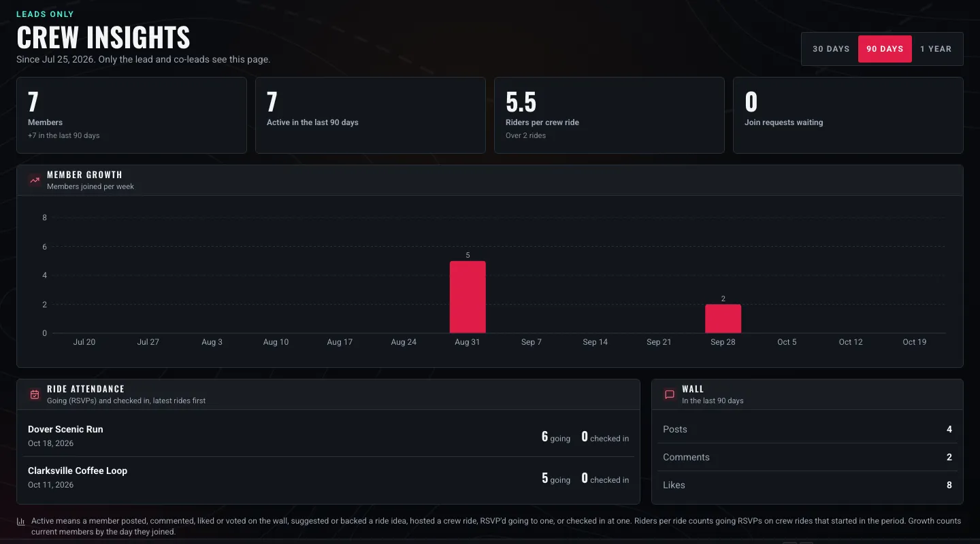Open the Clarksville Coffee Loop ride
Image resolution: width=980 pixels, height=544 pixels.
[x=328, y=477]
